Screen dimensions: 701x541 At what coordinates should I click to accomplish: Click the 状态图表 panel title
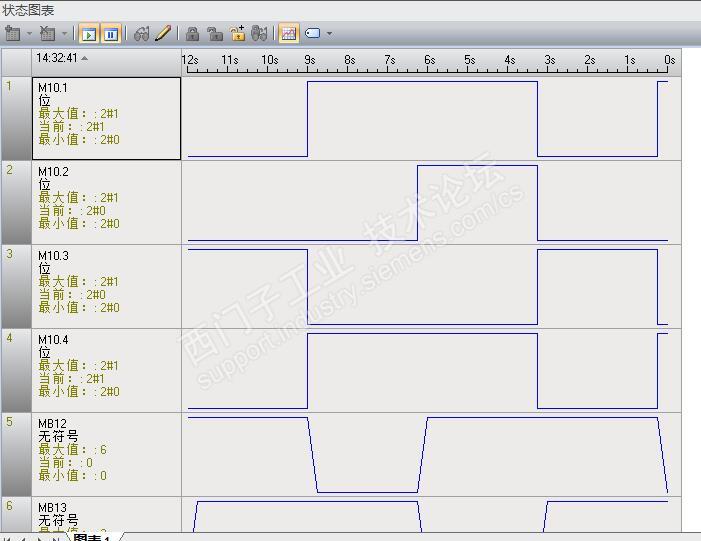[x=28, y=10]
